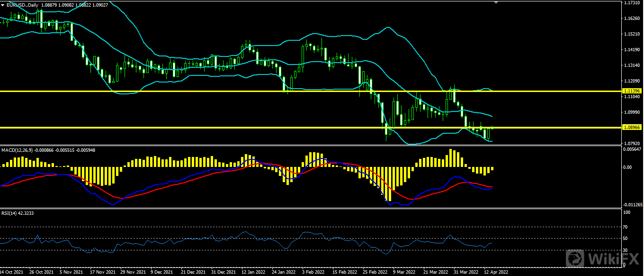Click the 3 Feb 2022 date label
Screen dimensions: 644x276
[x=313, y=273]
